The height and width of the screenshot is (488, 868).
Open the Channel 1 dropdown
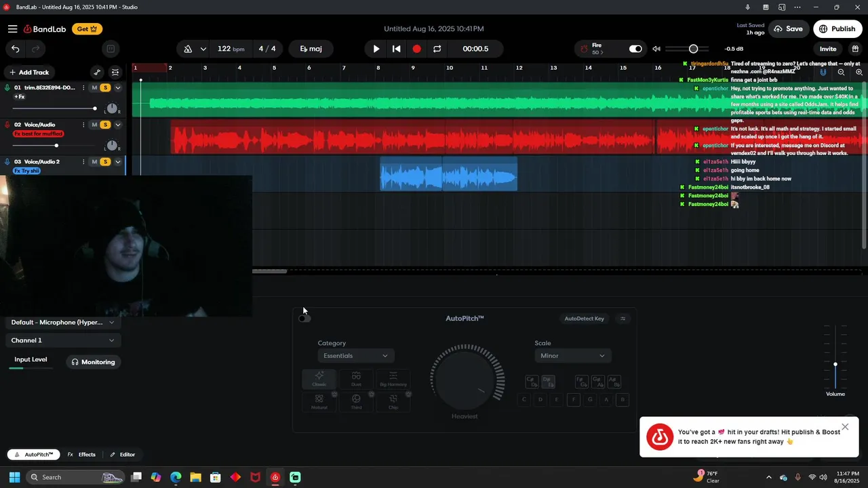63,340
